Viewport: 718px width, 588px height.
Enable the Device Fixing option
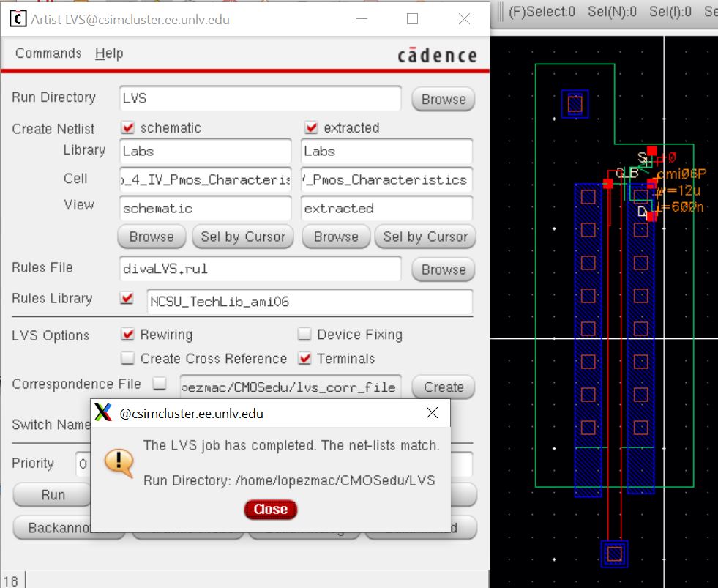point(304,335)
